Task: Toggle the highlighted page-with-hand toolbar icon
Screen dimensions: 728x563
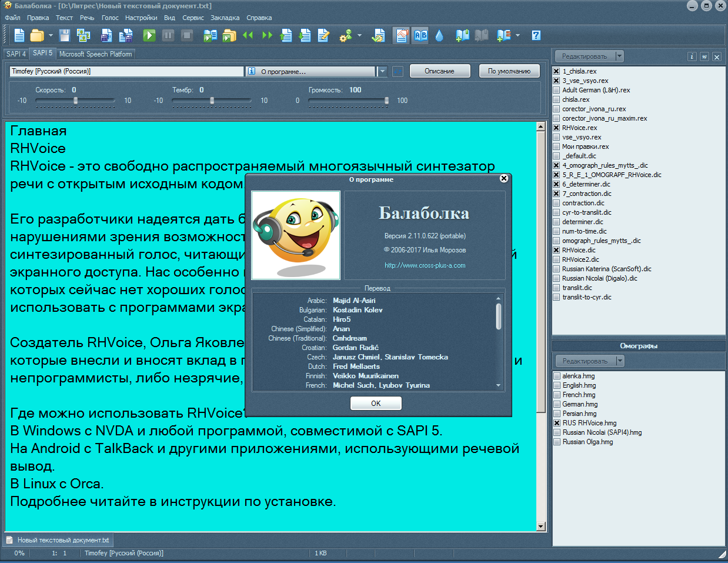Action: 402,35
